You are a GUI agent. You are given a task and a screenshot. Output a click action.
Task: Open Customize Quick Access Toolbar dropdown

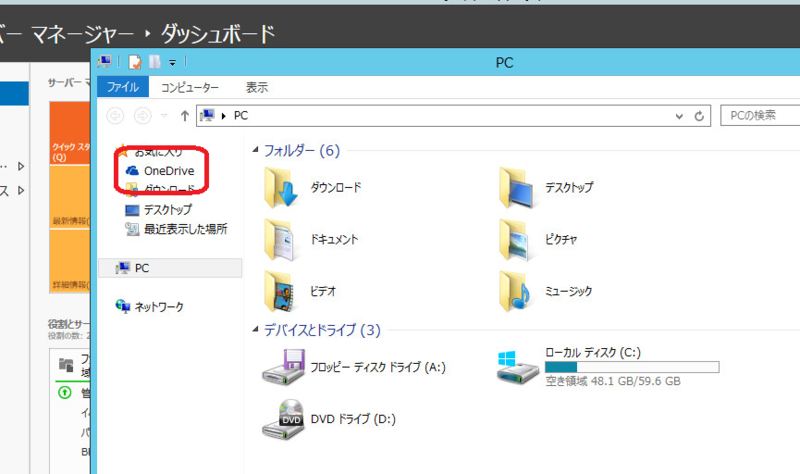pyautogui.click(x=172, y=63)
